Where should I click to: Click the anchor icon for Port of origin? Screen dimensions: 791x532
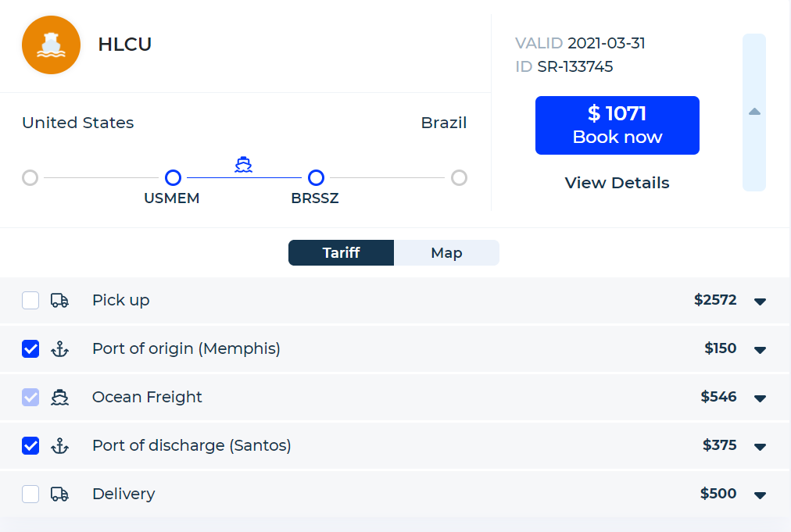pyautogui.click(x=59, y=349)
